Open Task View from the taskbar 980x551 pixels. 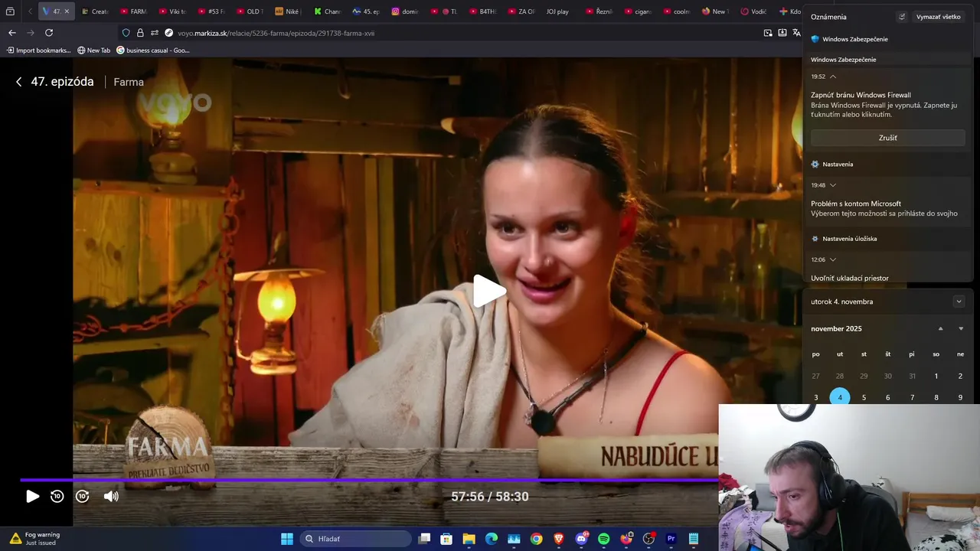425,539
